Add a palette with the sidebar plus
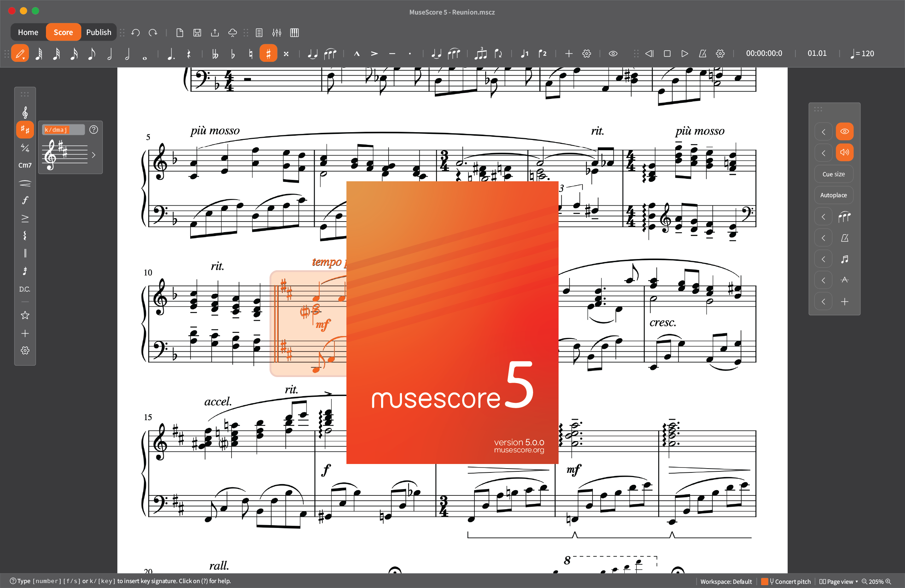Screen dimensions: 905x588 coord(25,333)
